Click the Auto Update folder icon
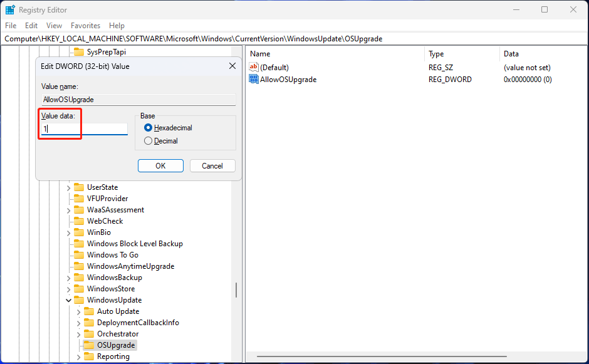Viewport: 589px width, 364px height. click(88, 311)
